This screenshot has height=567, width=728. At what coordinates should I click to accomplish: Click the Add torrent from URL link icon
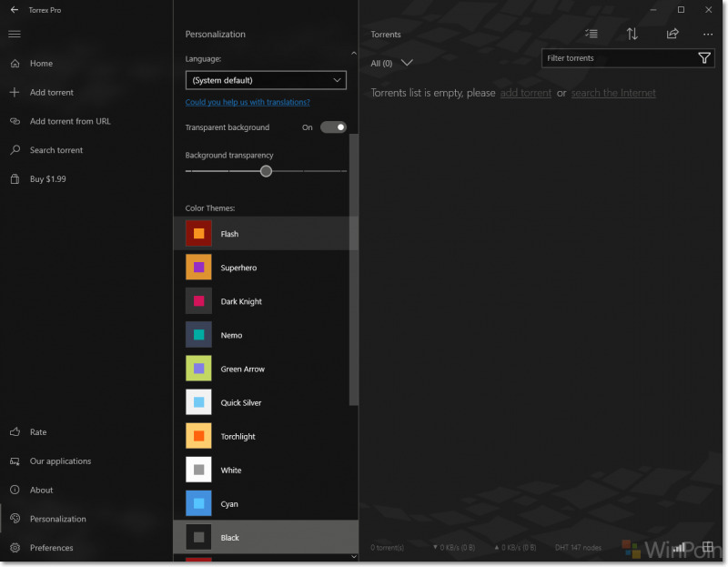click(x=15, y=121)
